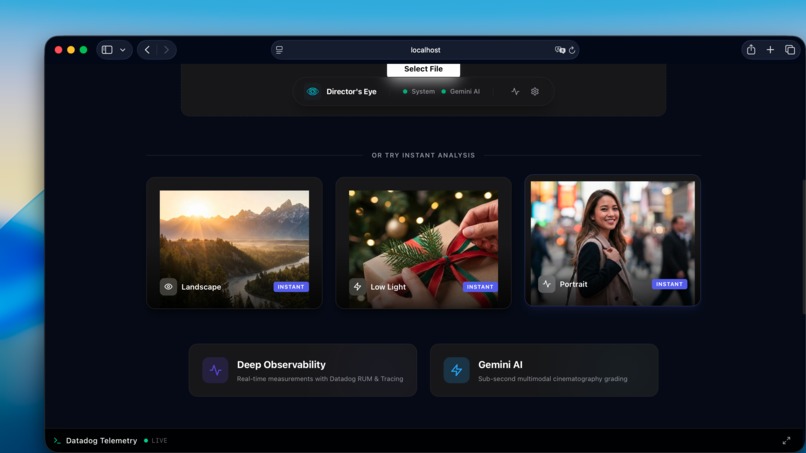
Task: Select the Low Light sample thumbnail
Action: click(x=423, y=243)
